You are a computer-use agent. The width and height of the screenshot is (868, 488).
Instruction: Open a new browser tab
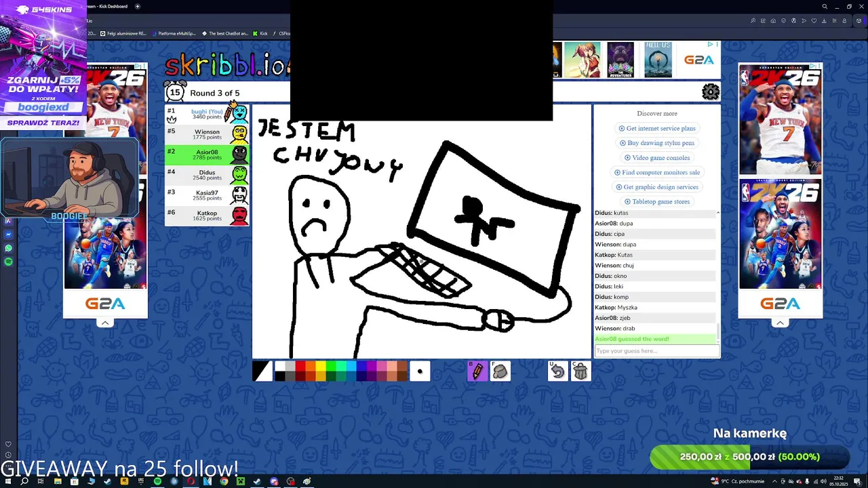[138, 6]
